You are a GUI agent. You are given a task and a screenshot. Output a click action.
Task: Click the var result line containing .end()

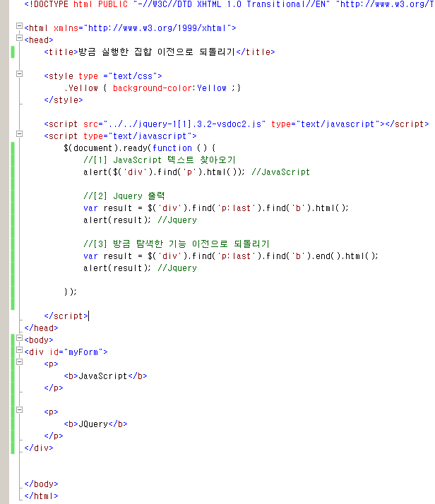coord(230,256)
